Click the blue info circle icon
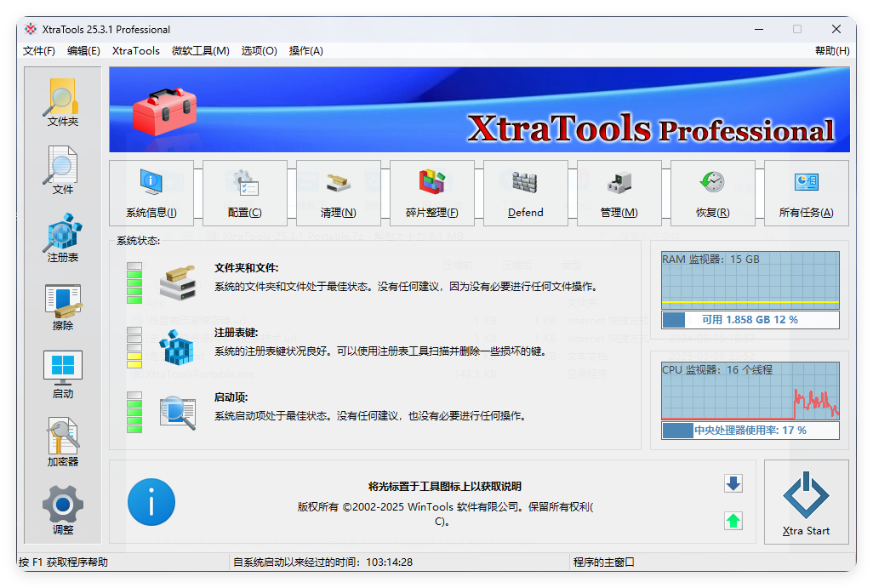The height and width of the screenshot is (588, 873). (x=151, y=502)
